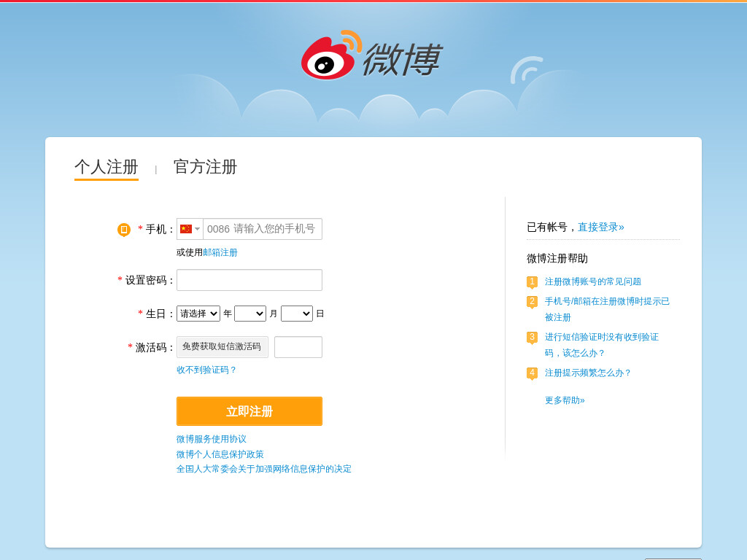Click help item number 4 badge
This screenshot has width=747, height=560.
click(x=532, y=373)
